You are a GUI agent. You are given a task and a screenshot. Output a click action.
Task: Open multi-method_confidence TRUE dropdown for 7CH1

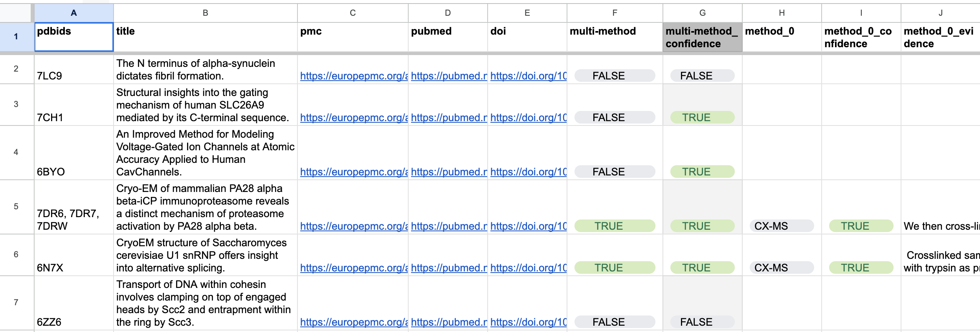[x=702, y=117]
